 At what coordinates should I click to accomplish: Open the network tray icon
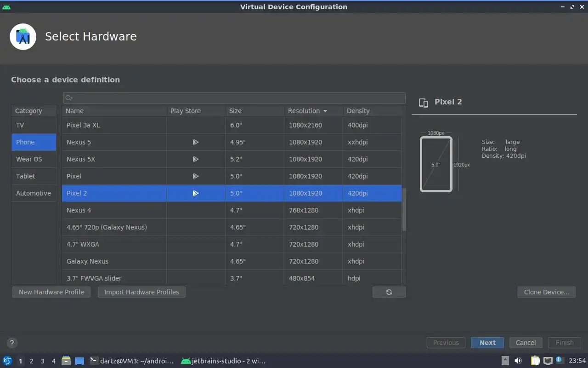[548, 361]
